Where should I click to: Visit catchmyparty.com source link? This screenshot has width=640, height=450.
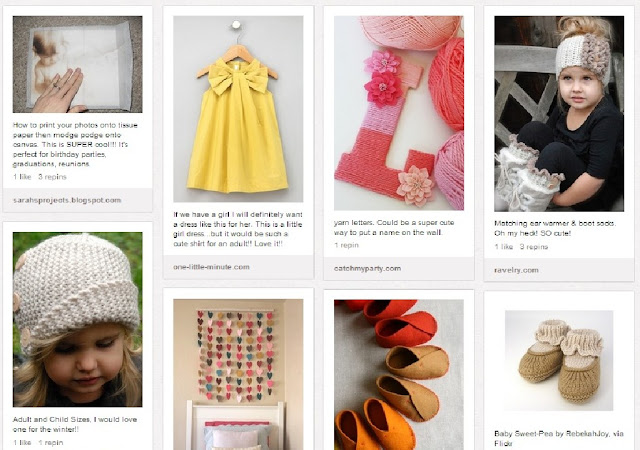coord(367,268)
